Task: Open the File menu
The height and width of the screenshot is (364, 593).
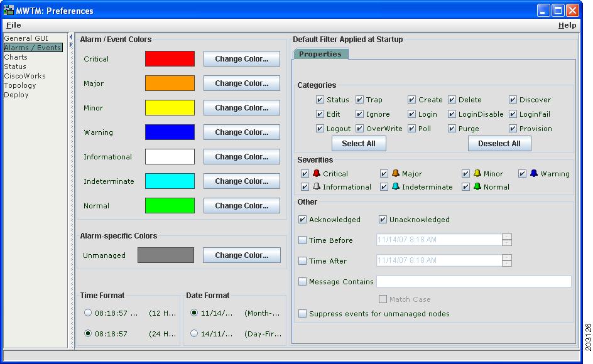Action: pyautogui.click(x=14, y=25)
